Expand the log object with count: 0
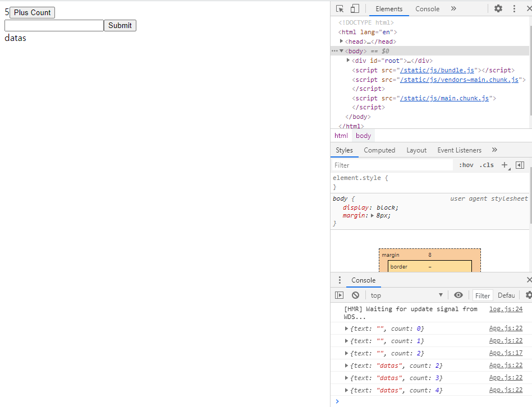The height and width of the screenshot is (407, 532). click(346, 329)
